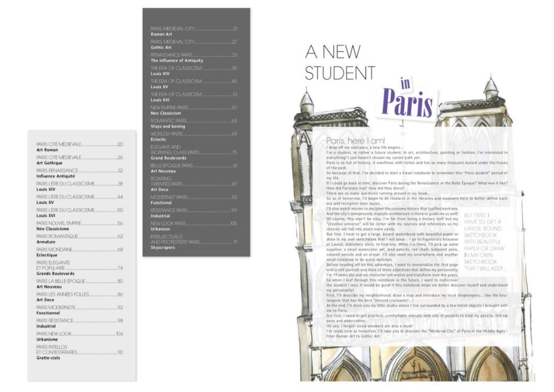Click the "A NEW STUDENT" page heading
The width and height of the screenshot is (554, 392).
pos(340,63)
